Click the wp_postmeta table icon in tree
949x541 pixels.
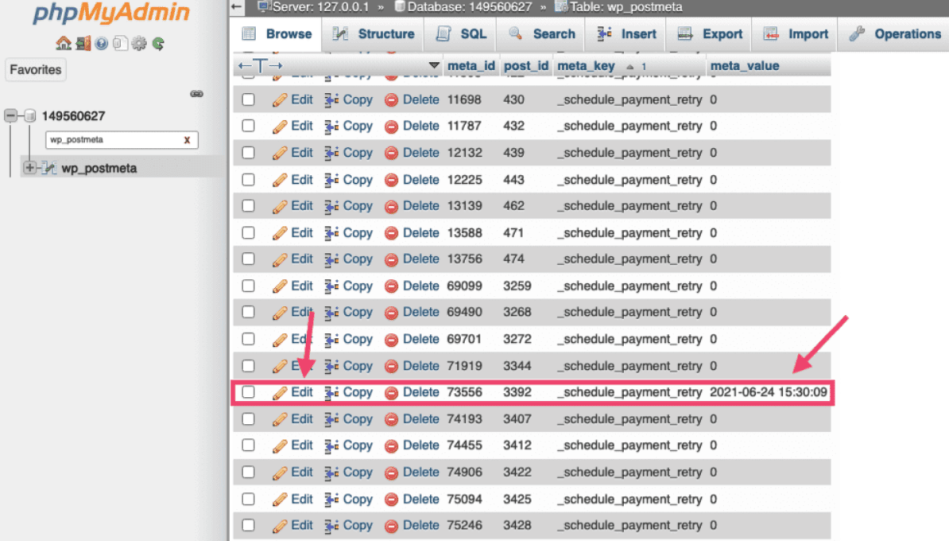click(49, 168)
